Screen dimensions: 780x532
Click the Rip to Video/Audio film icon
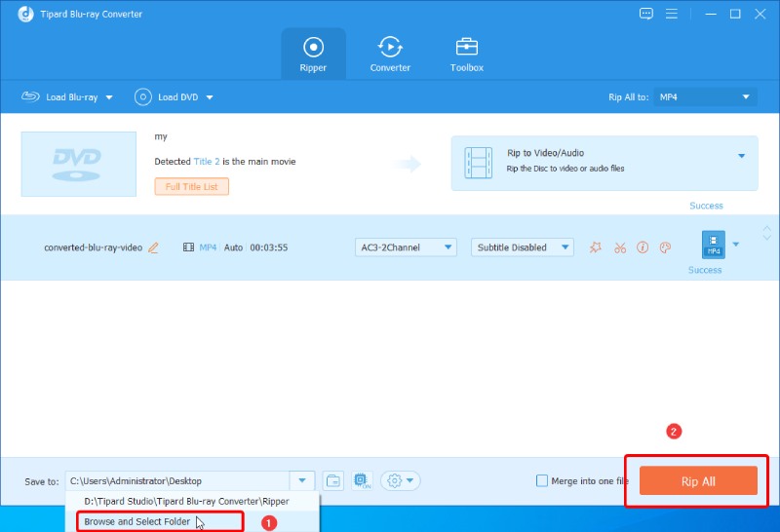tap(478, 163)
